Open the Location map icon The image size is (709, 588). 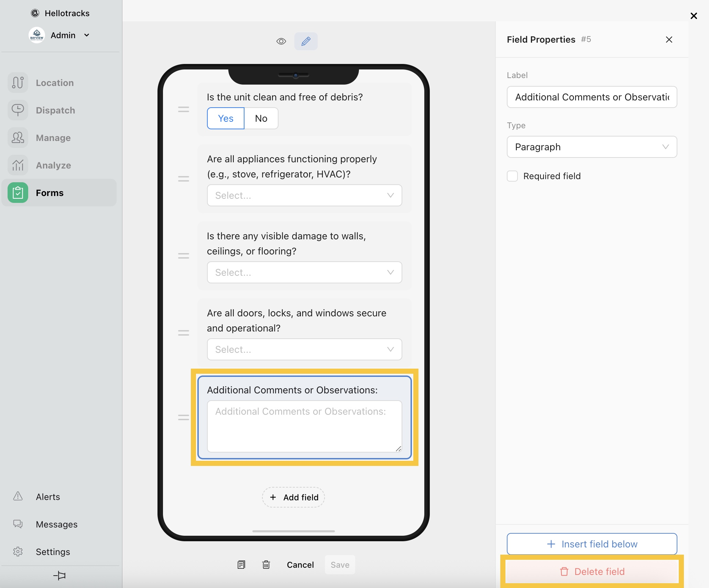point(18,83)
